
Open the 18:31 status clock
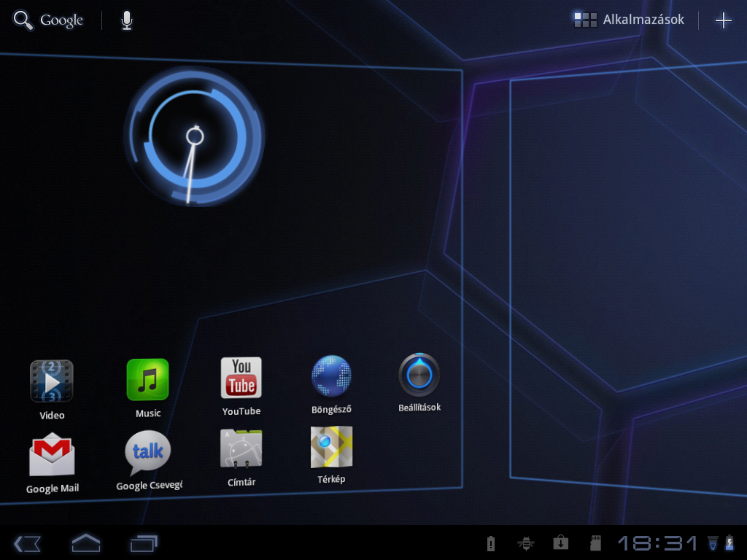point(657,542)
